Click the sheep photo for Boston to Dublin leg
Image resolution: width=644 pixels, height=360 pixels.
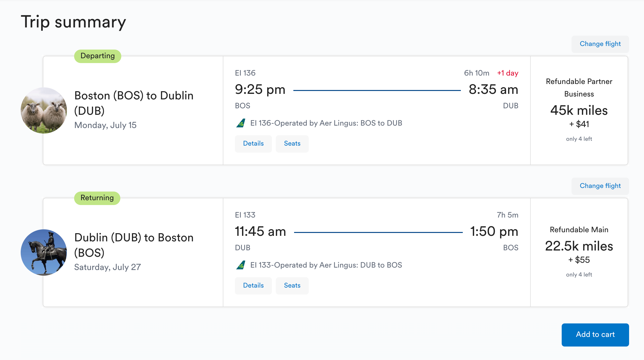click(44, 110)
